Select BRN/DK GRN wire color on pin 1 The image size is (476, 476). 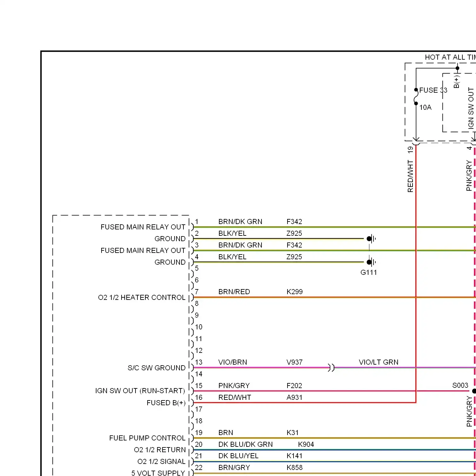click(240, 221)
